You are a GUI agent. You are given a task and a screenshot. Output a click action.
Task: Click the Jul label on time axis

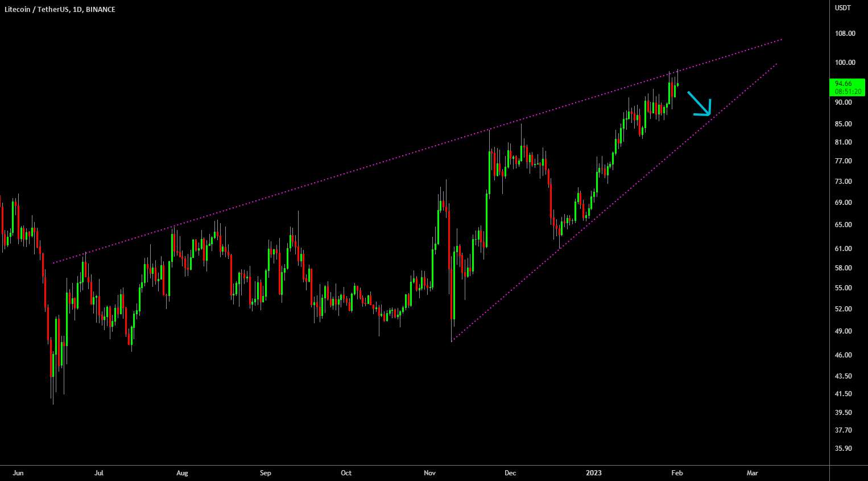click(x=99, y=473)
